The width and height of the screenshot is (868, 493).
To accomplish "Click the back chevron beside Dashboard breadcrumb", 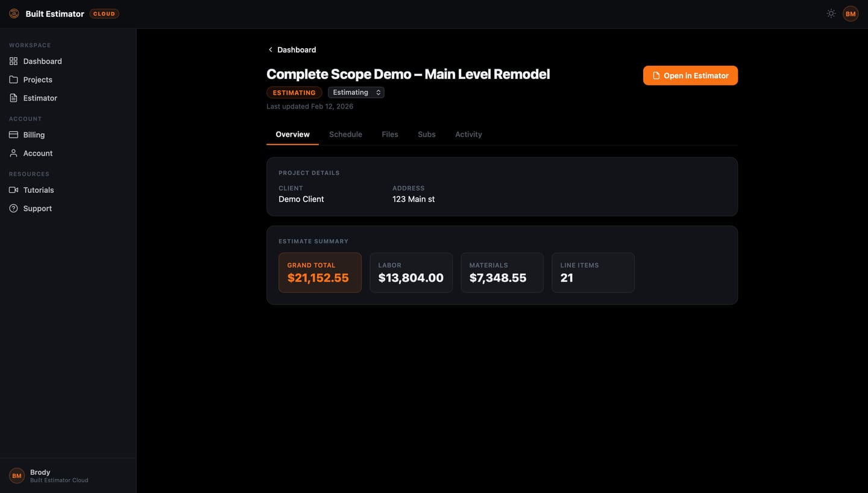I will click(270, 50).
